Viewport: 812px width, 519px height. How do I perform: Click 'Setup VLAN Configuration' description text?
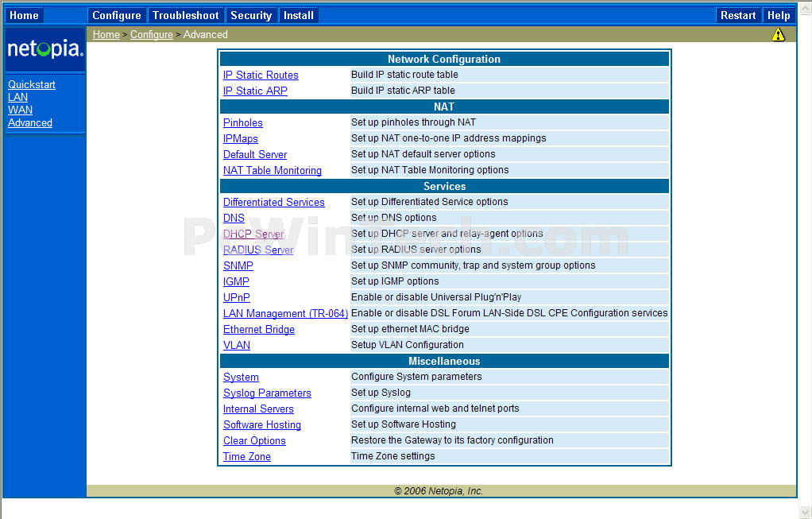coord(408,345)
